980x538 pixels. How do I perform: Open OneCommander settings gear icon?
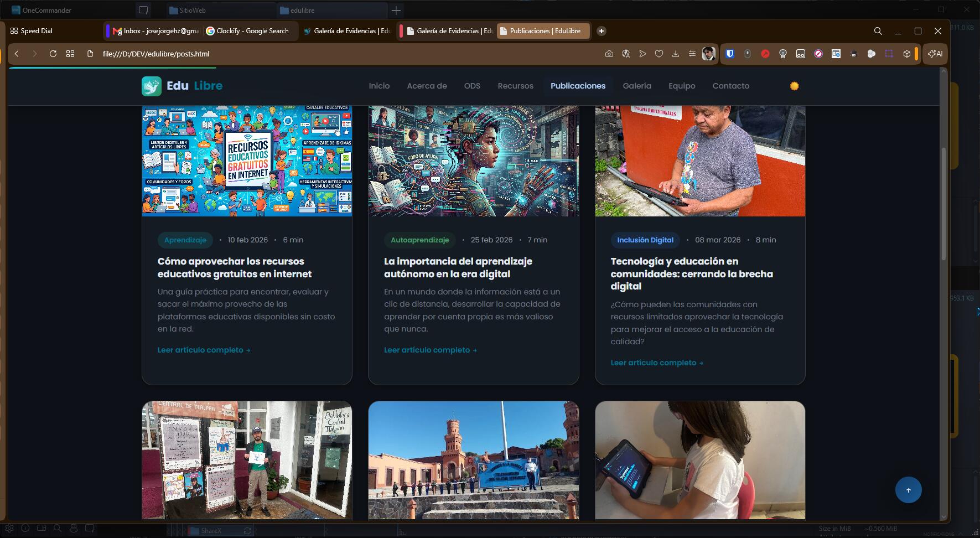(x=9, y=529)
